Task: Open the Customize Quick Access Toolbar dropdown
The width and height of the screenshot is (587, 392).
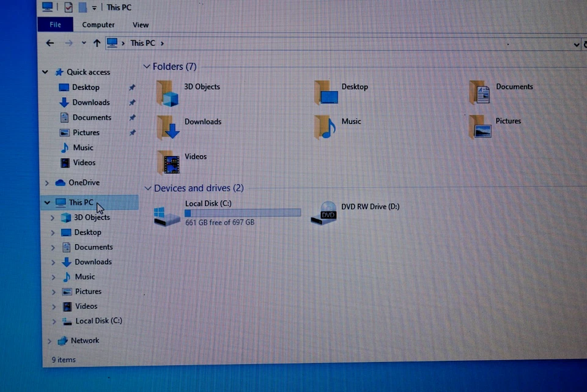Action: 94,7
